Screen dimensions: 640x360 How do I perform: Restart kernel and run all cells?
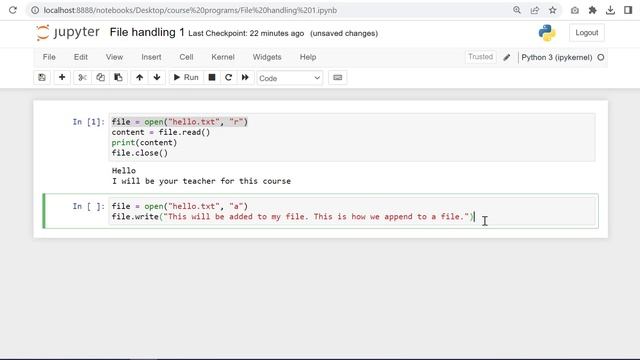[x=245, y=78]
